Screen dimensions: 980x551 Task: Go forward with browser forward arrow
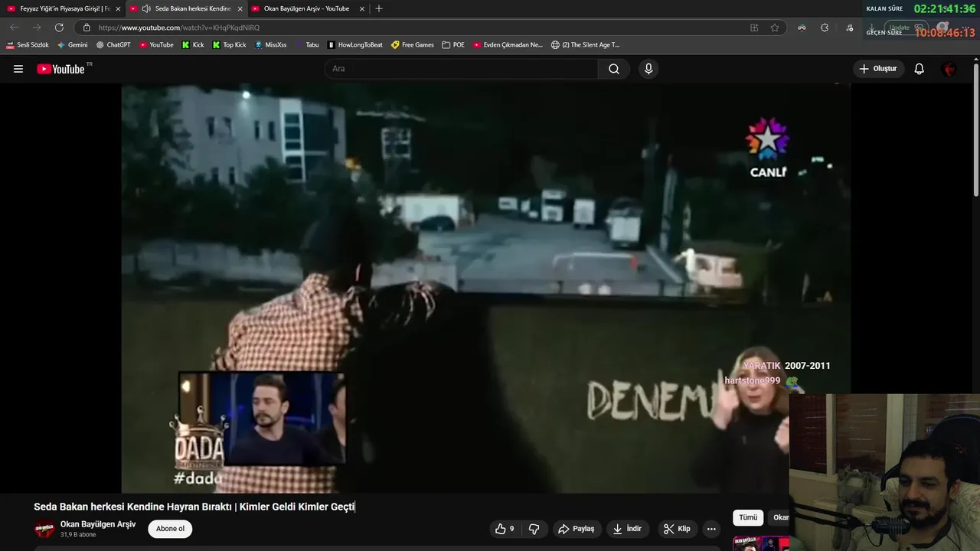click(37, 28)
